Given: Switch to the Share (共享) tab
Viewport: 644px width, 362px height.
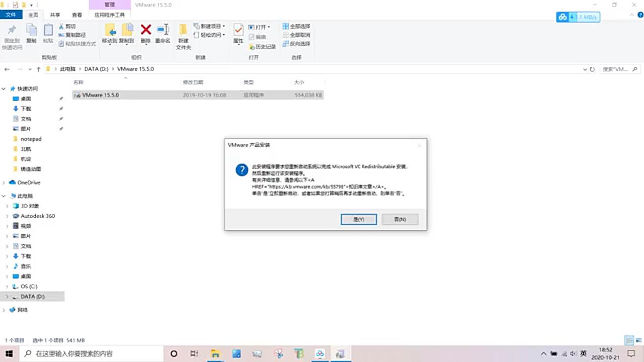Looking at the screenshot, I should (55, 15).
